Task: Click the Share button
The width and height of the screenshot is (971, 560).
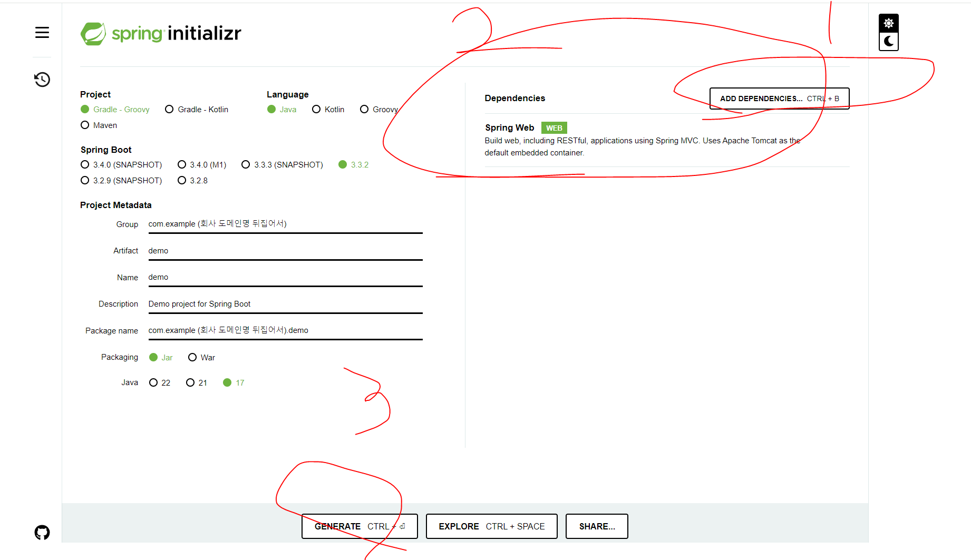Action: click(597, 526)
